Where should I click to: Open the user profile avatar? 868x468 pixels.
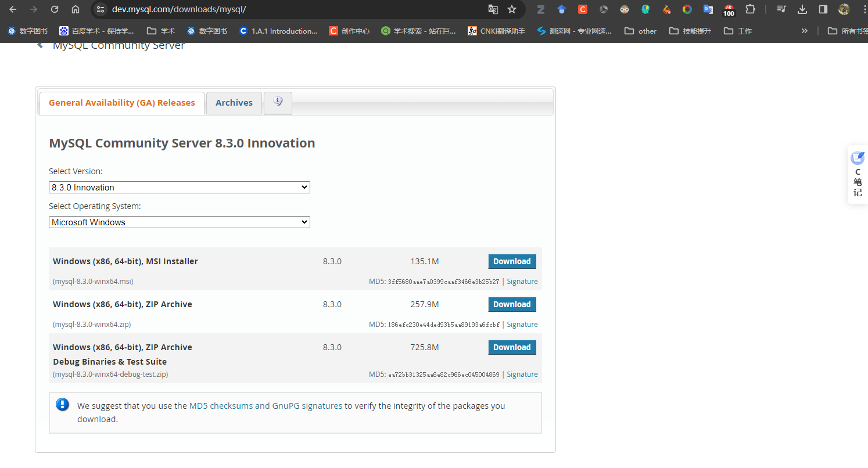click(844, 9)
